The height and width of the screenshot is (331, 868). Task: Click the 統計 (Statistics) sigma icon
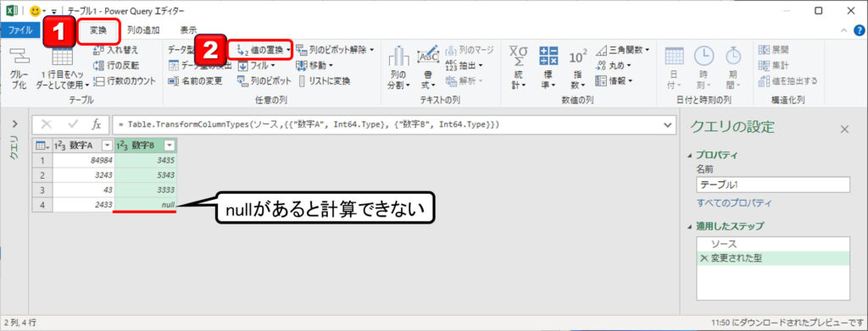pyautogui.click(x=518, y=57)
